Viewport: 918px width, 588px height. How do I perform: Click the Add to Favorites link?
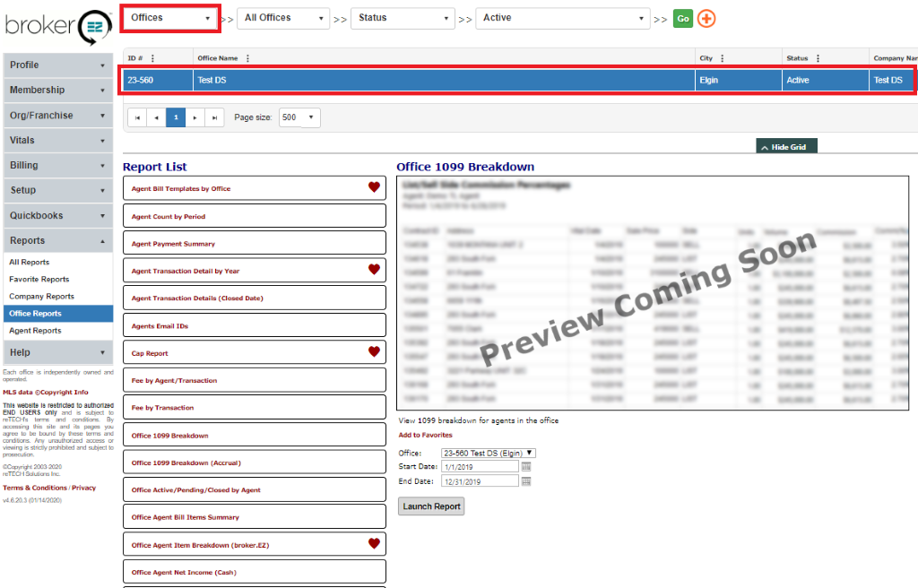(x=425, y=436)
